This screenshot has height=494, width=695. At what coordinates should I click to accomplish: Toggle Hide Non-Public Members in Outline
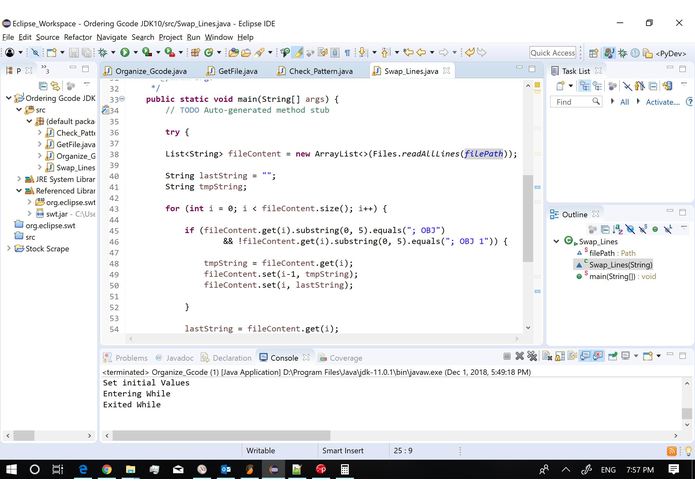click(655, 229)
